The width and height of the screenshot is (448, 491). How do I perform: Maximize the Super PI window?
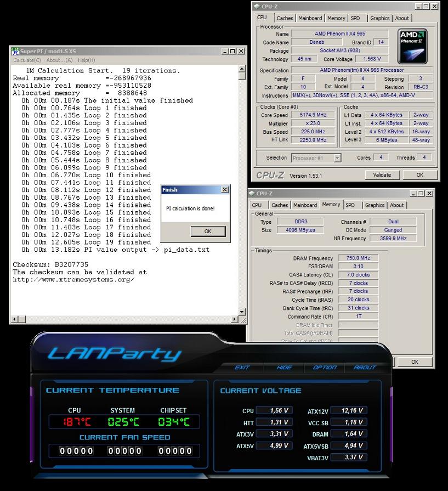(x=232, y=52)
